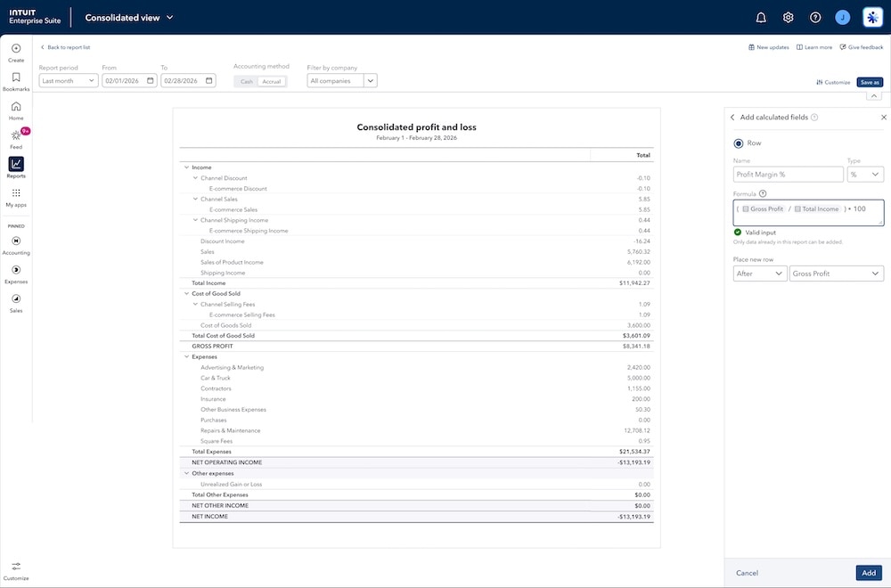Click Total Expenses amount $21,534.37
Image resolution: width=891 pixels, height=588 pixels.
(634, 452)
